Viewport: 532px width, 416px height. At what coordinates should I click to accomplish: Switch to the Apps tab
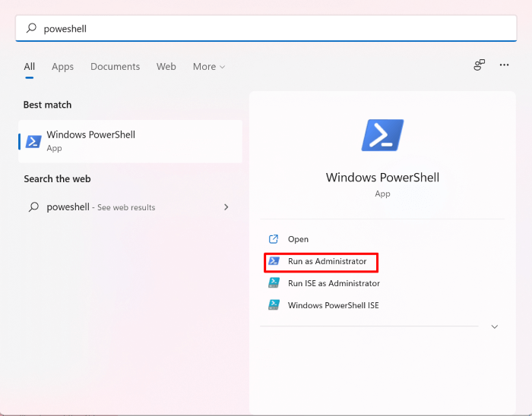tap(62, 67)
